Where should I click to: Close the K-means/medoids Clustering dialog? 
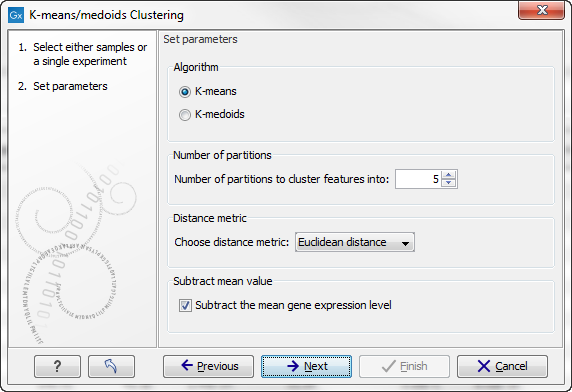(x=541, y=10)
